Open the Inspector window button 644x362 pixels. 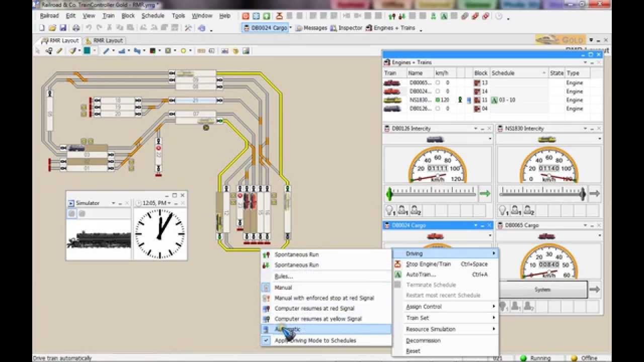pyautogui.click(x=346, y=28)
